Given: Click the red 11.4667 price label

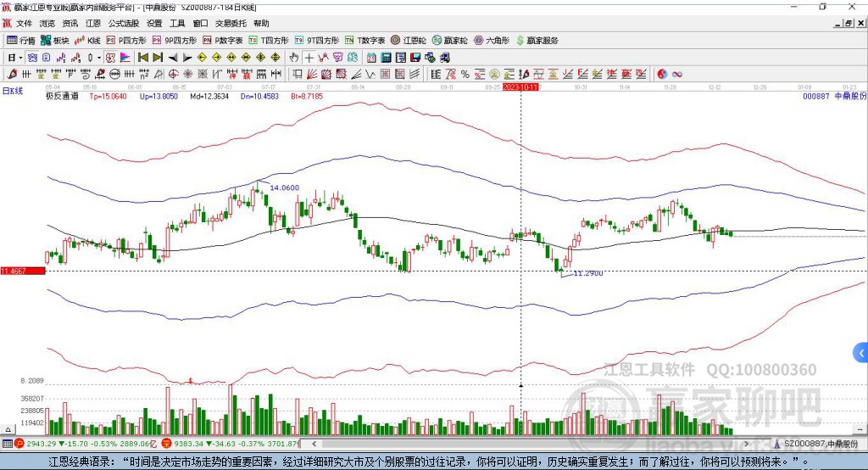Looking at the screenshot, I should (x=23, y=271).
